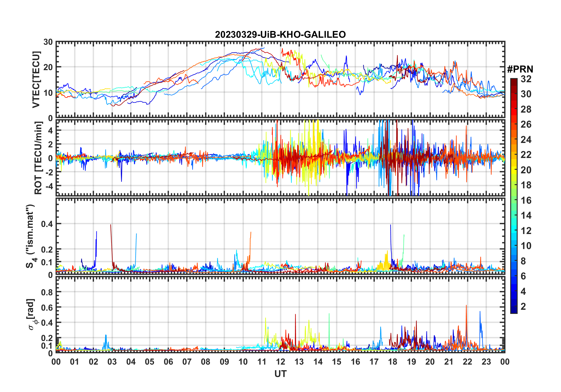Screen dimensions: 561x392
Task: Click colorbar tick label 6
Action: pos(523,276)
